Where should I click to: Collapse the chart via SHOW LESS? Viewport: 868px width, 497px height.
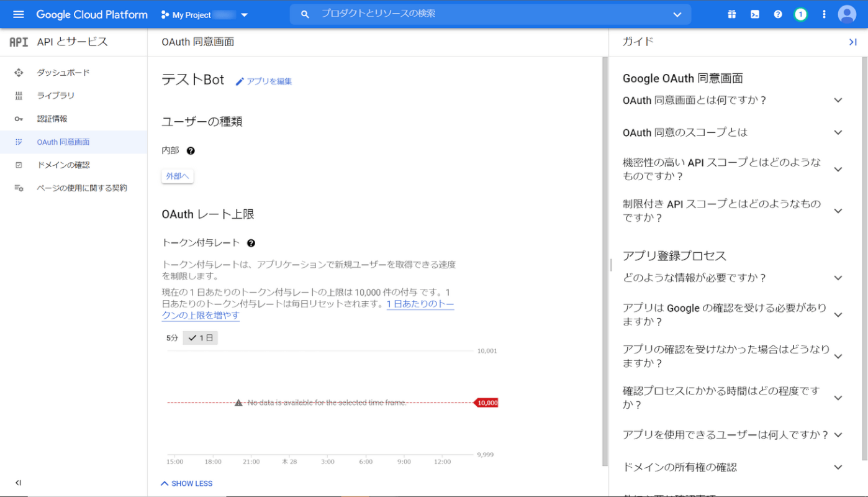(186, 483)
